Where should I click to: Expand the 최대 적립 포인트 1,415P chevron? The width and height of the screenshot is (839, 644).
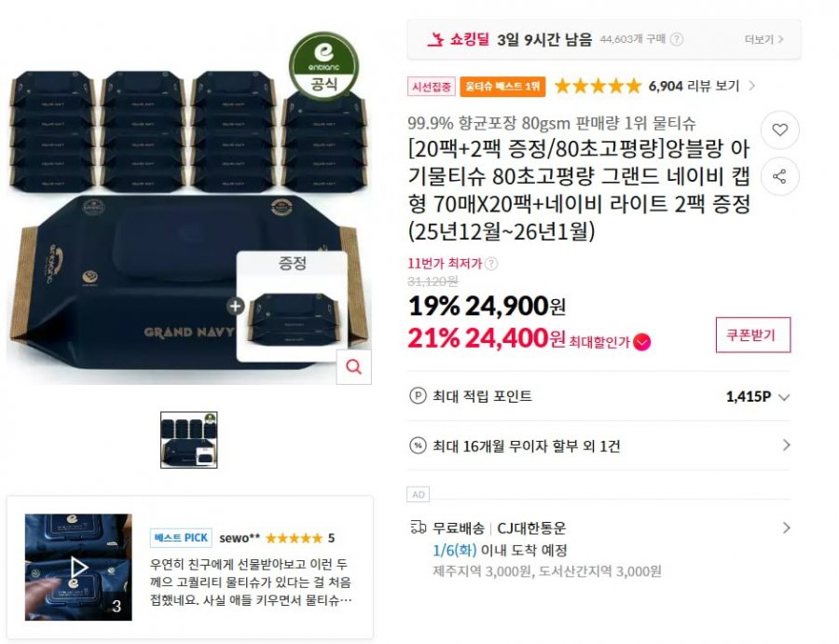coord(784,397)
